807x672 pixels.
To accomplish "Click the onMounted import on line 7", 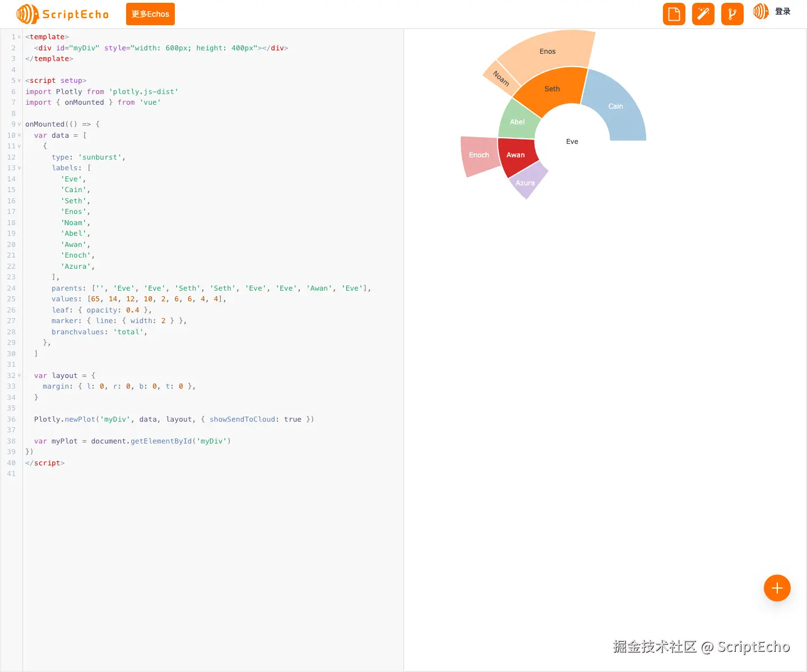I will 84,102.
